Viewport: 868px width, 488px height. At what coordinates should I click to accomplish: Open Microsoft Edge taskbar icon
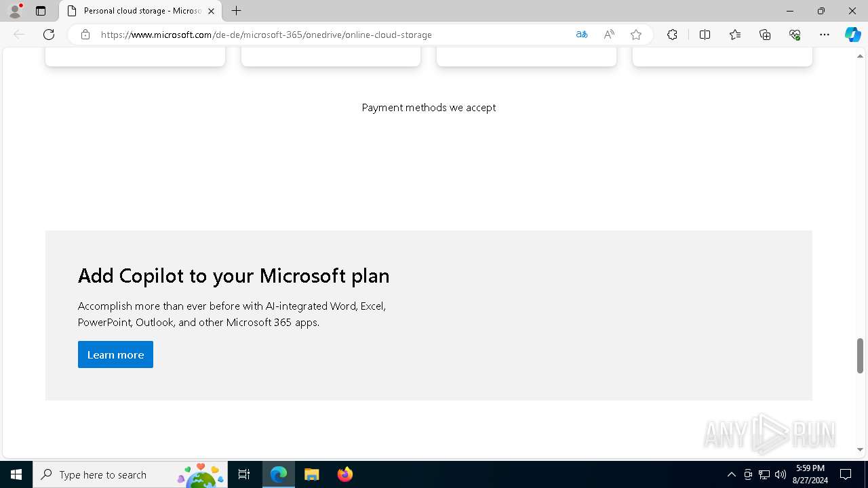[279, 474]
